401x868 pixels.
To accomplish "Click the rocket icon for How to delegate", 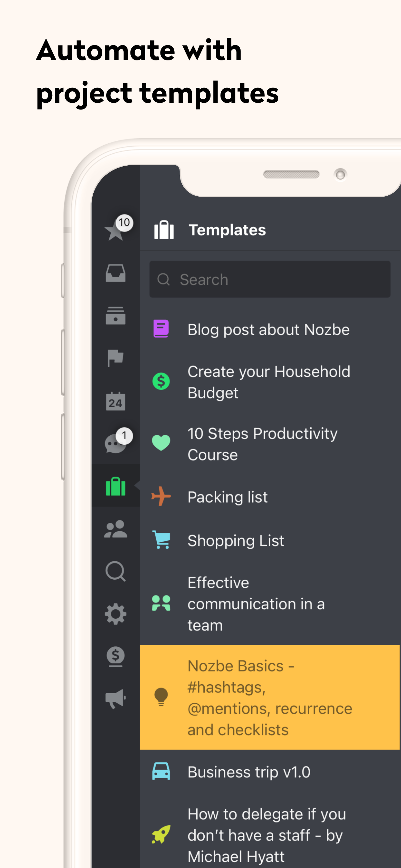I will coord(161,834).
